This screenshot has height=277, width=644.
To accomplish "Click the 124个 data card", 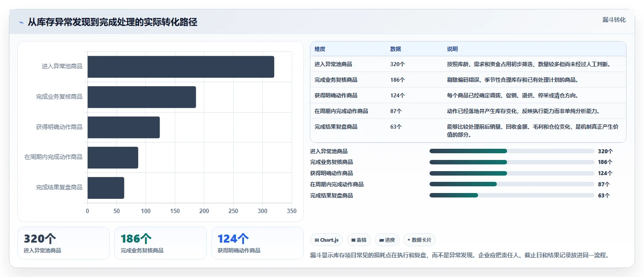I will point(257,243).
